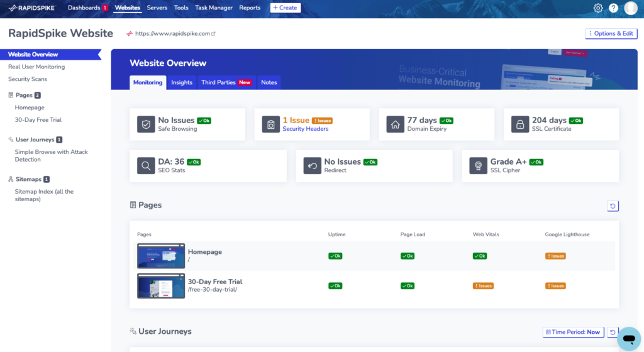Click the Homepage Web Vitals Ok badge
644x352 pixels.
pyautogui.click(x=480, y=256)
